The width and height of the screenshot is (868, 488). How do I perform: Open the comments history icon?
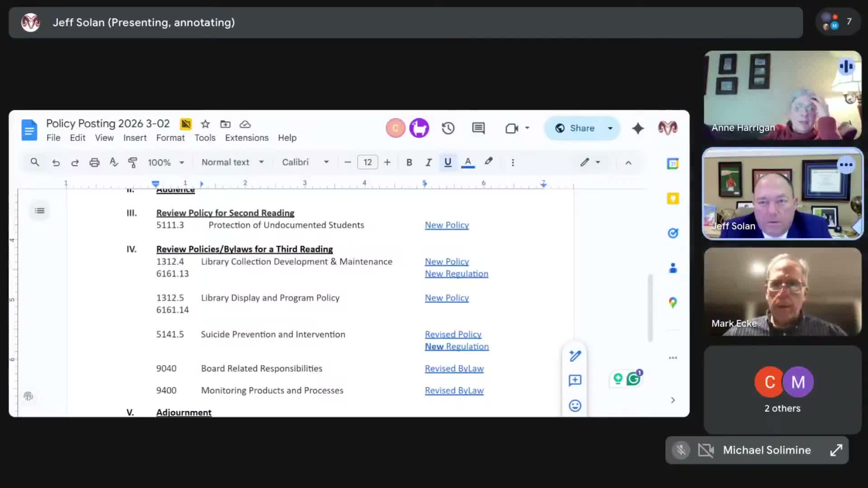478,128
